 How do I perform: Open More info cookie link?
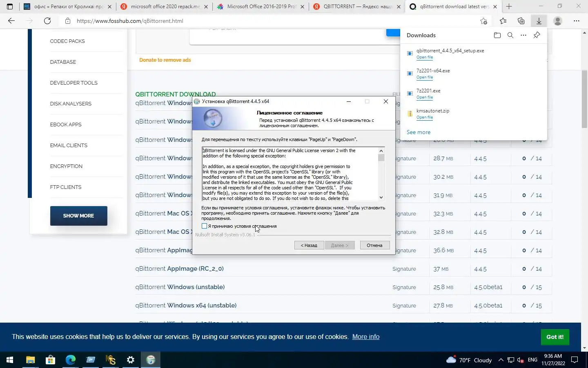coord(366,337)
